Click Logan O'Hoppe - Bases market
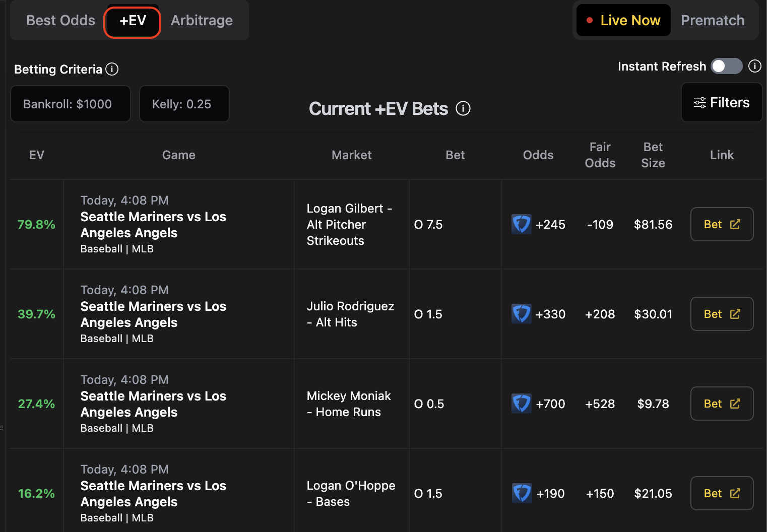The width and height of the screenshot is (767, 532). [x=351, y=493]
